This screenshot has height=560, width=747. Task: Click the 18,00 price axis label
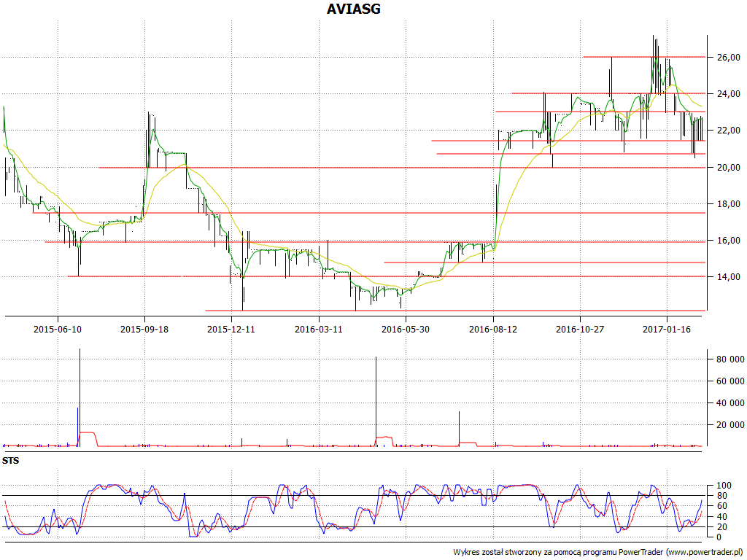[729, 204]
